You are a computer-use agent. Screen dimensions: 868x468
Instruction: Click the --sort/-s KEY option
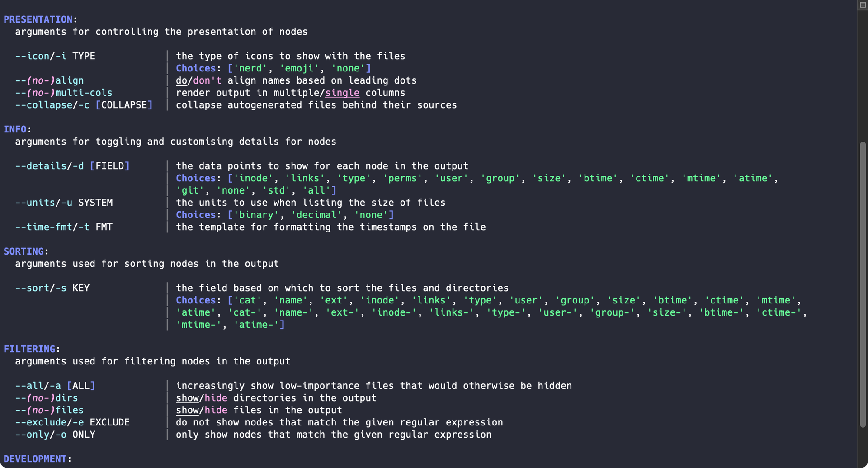click(52, 288)
